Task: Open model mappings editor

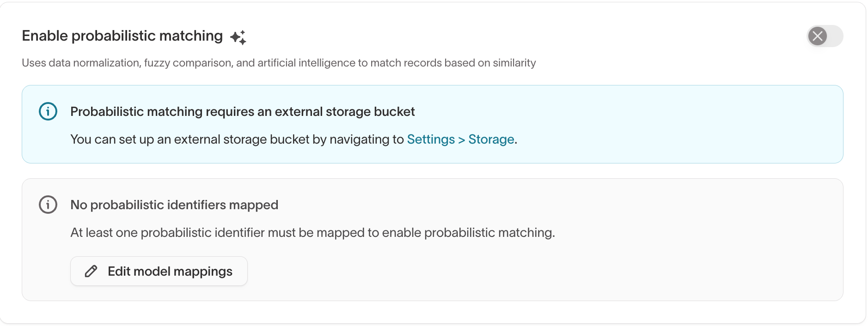Action: click(159, 271)
